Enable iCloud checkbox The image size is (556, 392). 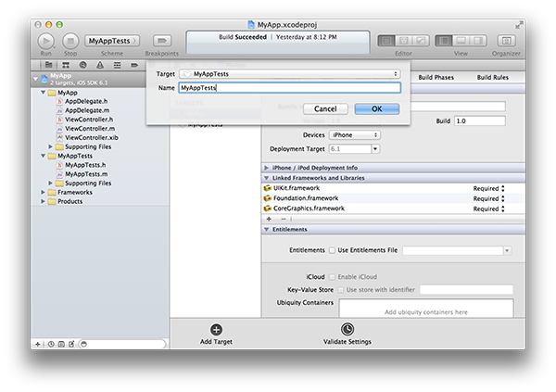[332, 277]
